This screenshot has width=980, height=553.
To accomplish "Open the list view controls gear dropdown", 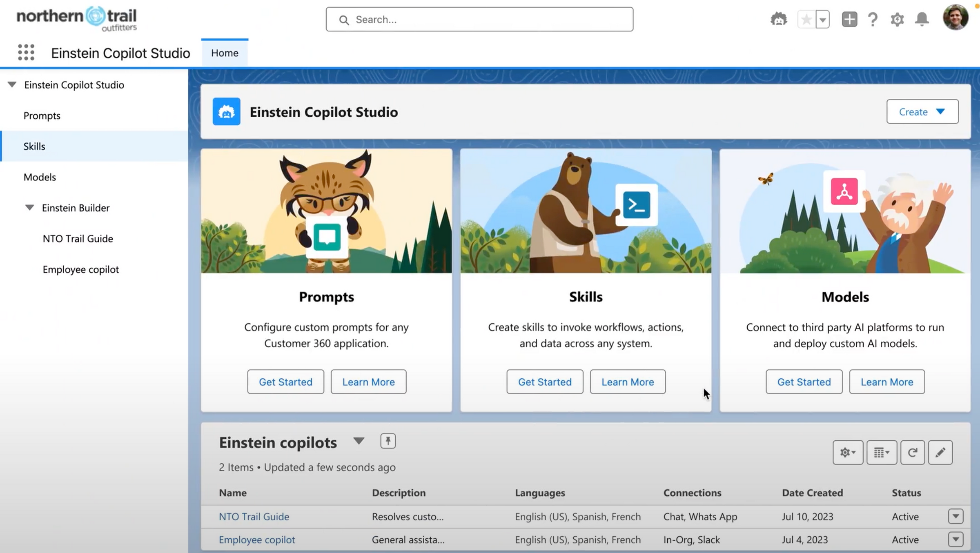I will [x=848, y=452].
